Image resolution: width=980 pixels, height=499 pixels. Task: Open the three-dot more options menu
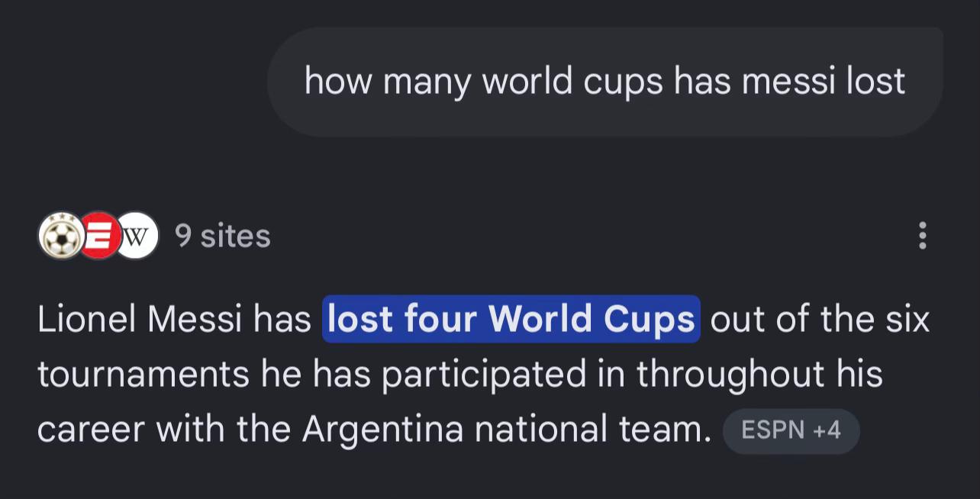923,237
